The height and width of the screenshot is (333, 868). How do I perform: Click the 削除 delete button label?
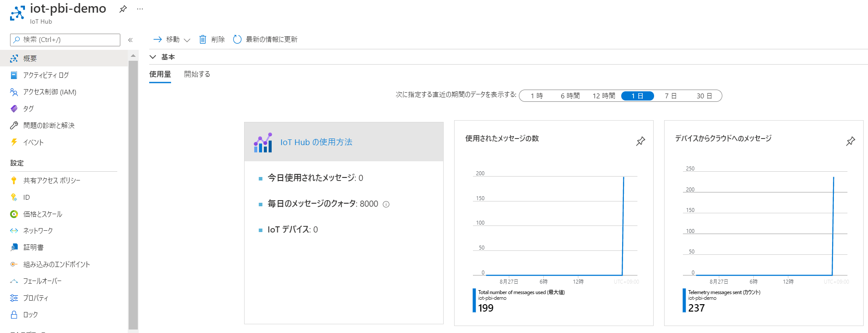click(218, 39)
